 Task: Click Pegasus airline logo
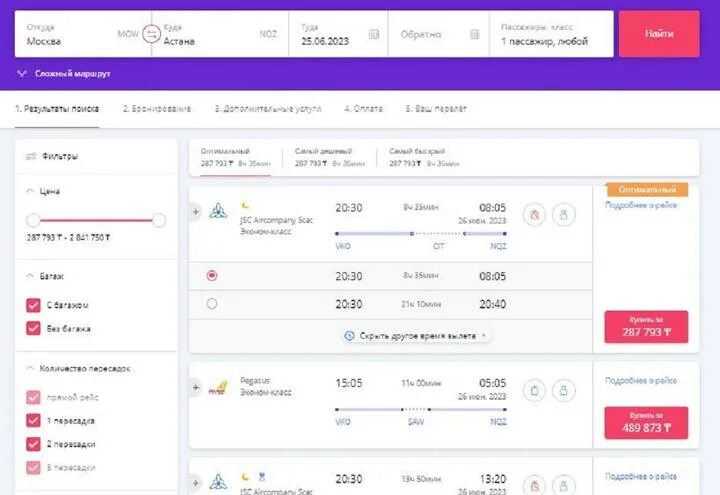(x=218, y=388)
